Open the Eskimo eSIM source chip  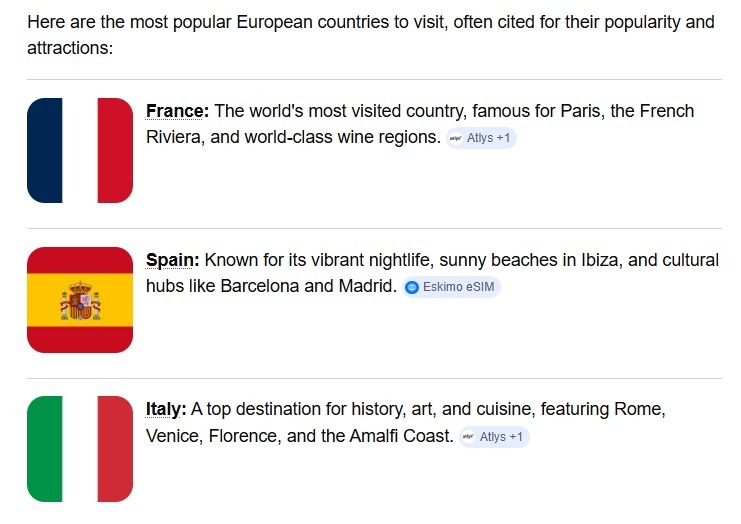[451, 287]
